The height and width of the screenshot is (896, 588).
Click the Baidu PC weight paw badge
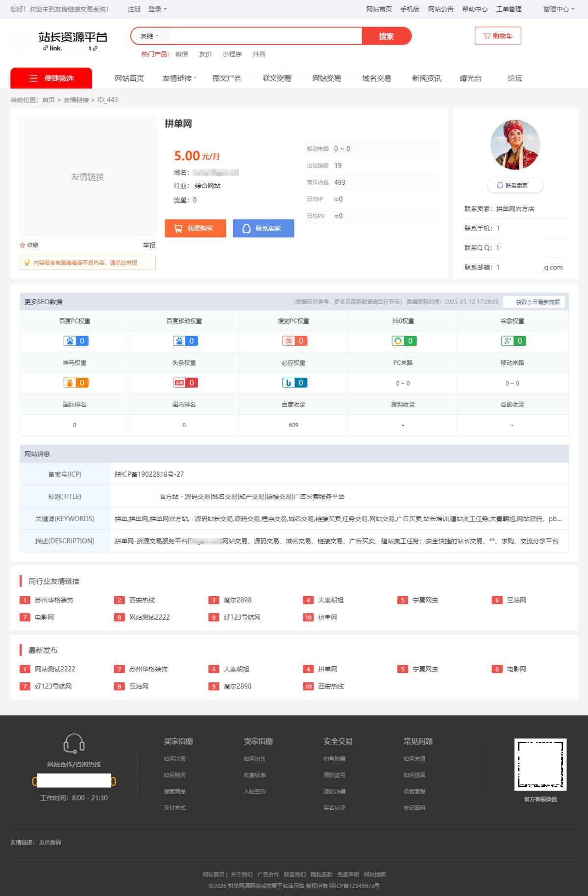pos(76,341)
